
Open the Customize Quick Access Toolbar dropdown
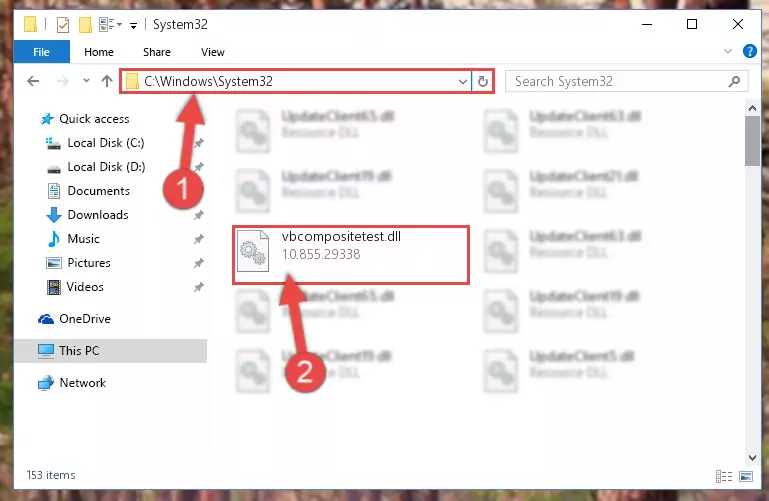pos(133,25)
